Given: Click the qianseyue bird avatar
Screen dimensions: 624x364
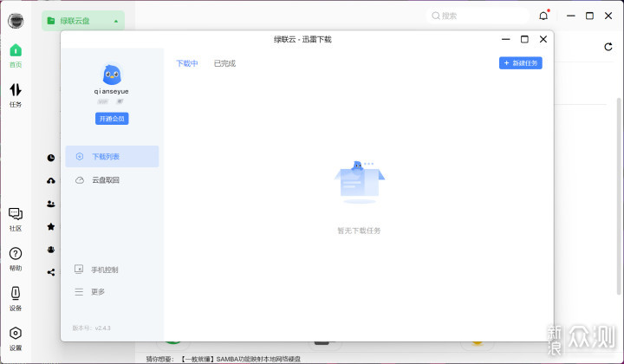Looking at the screenshot, I should (112, 74).
